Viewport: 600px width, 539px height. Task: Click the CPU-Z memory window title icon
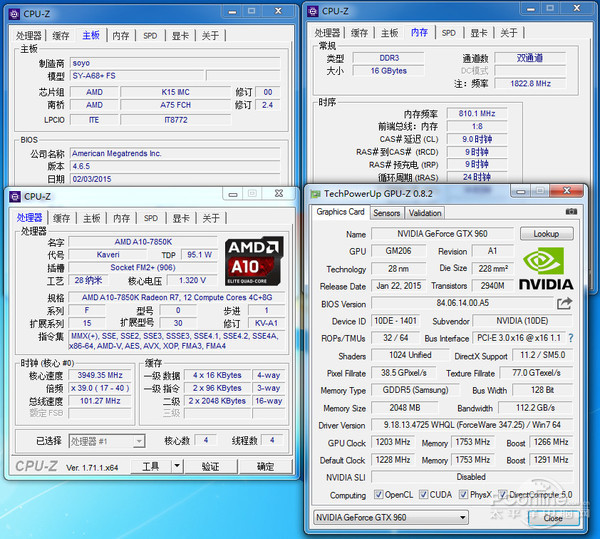coord(312,11)
